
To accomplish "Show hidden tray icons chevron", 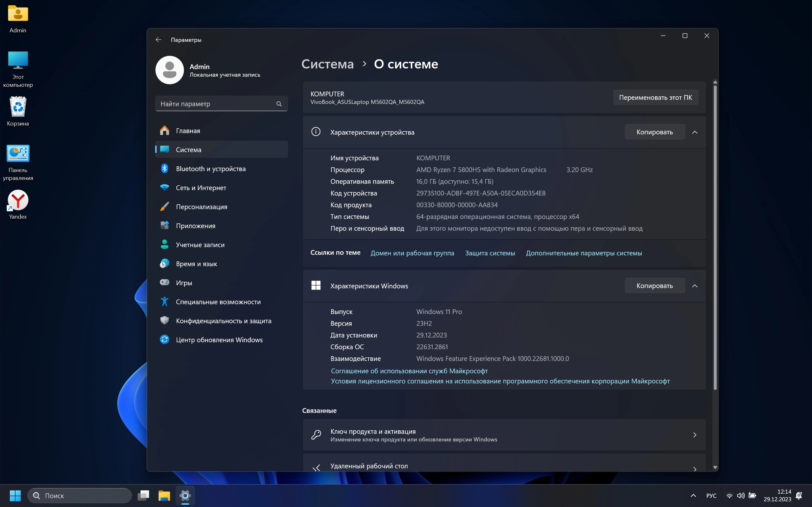I will tap(693, 496).
